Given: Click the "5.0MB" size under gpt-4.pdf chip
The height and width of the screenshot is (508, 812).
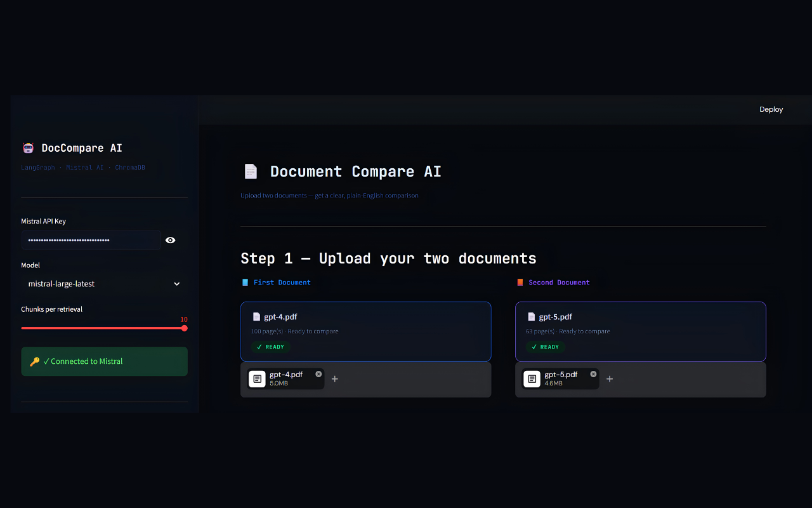Looking at the screenshot, I should click(x=279, y=384).
